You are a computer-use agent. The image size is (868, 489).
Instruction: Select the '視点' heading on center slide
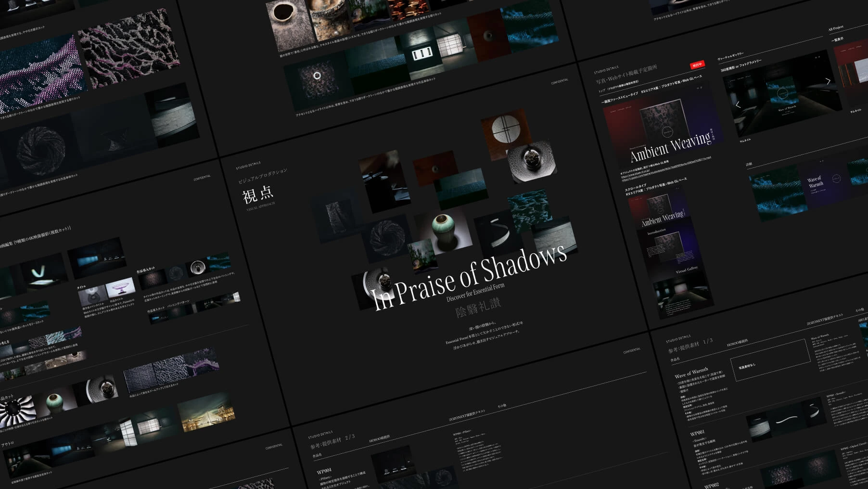click(258, 194)
